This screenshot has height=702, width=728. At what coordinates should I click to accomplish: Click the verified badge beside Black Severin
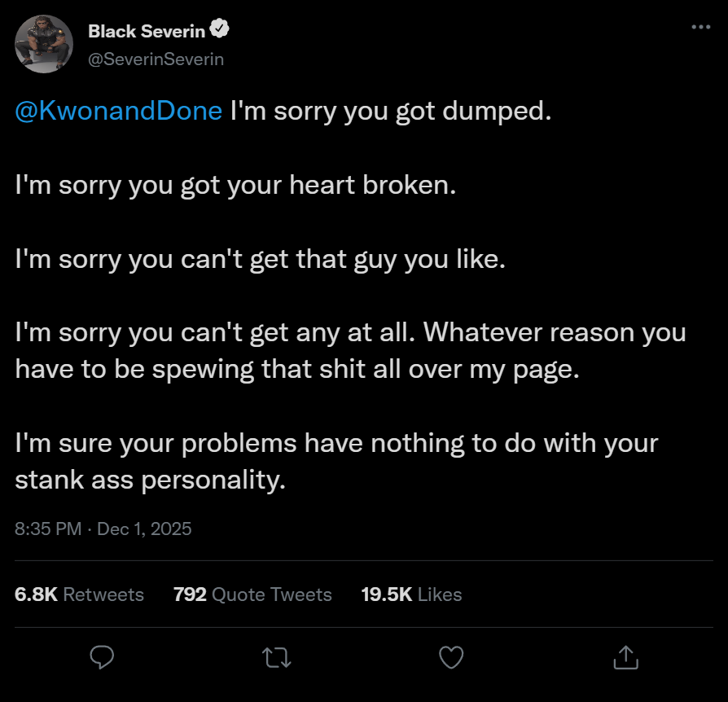[x=220, y=30]
